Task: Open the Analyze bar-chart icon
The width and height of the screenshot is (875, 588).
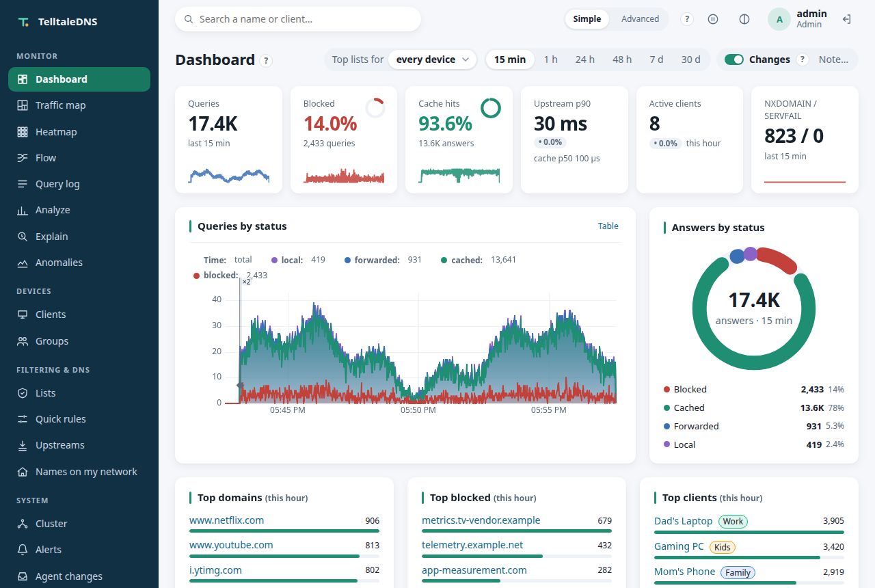Action: pos(23,210)
